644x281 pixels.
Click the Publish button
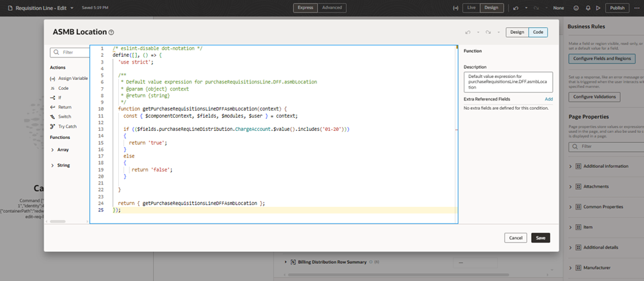click(x=618, y=8)
